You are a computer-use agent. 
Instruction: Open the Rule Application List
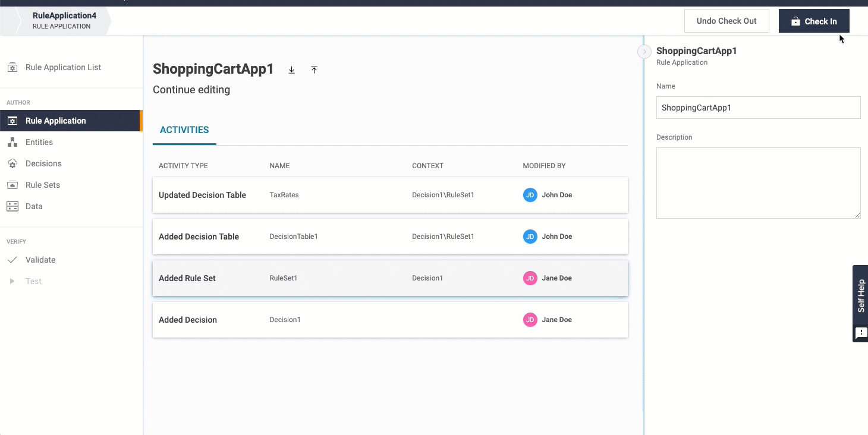click(63, 67)
